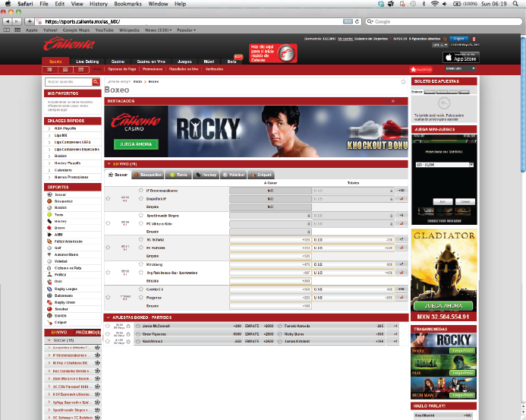Collapse the Apuestas Boxeo Partidos section

click(109, 317)
